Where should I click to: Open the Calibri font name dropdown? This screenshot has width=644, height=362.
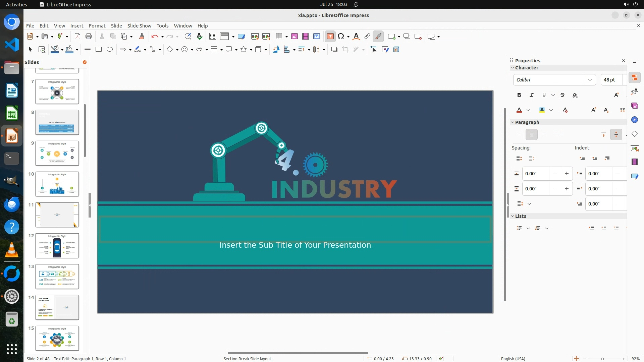(590, 80)
